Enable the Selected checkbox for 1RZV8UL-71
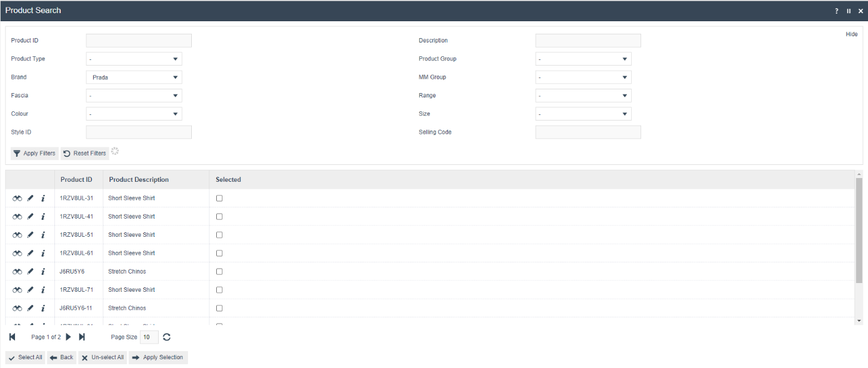The height and width of the screenshot is (368, 868). click(x=219, y=289)
